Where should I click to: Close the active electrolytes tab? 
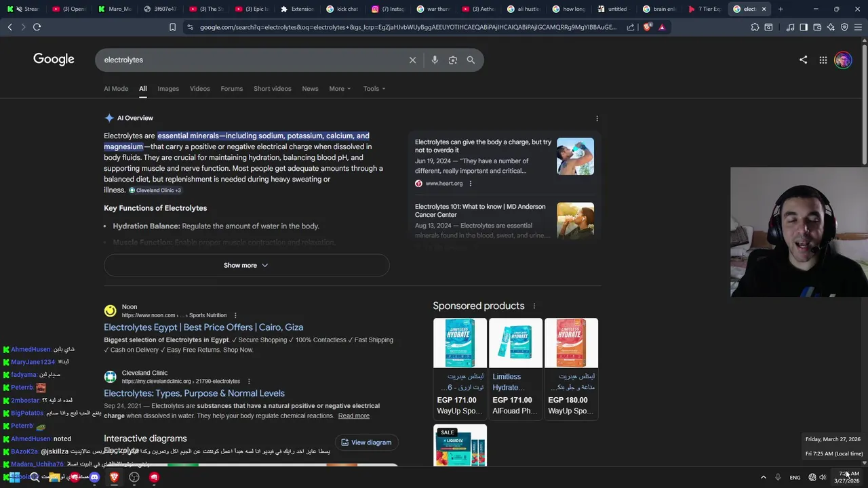click(764, 9)
